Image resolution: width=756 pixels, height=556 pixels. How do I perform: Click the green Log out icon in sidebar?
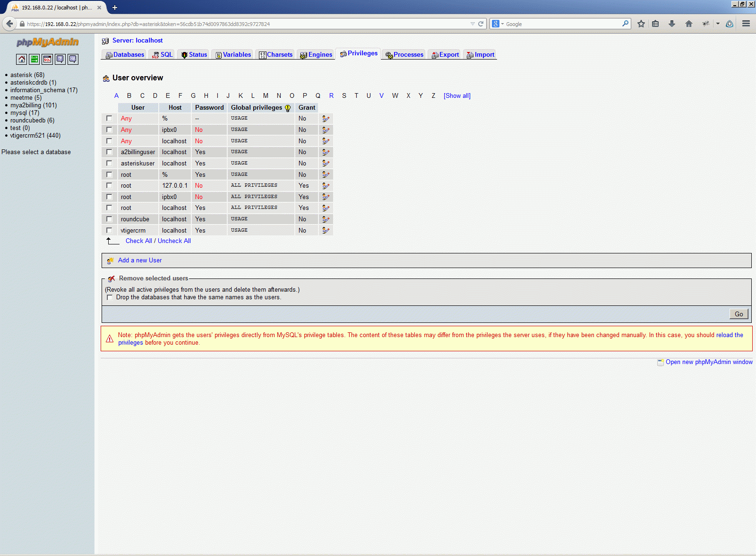(x=34, y=59)
